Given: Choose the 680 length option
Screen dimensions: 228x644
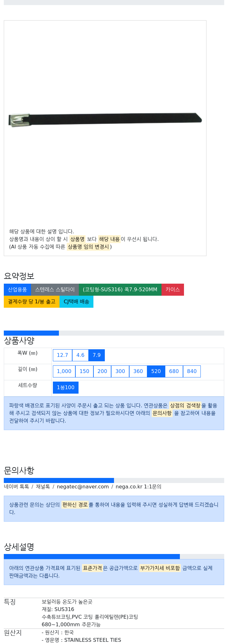Looking at the screenshot, I should pos(174,371).
